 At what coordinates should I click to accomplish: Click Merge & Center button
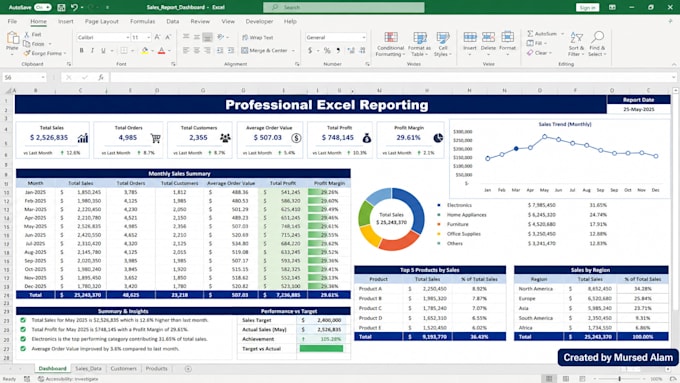click(x=264, y=51)
